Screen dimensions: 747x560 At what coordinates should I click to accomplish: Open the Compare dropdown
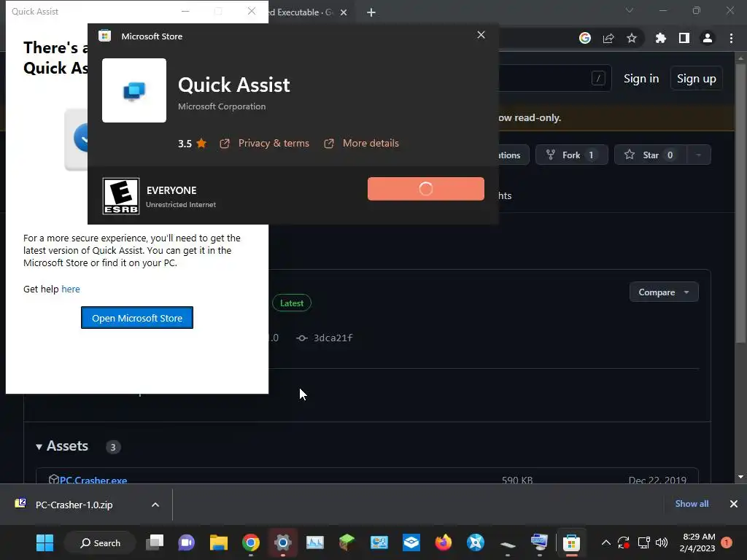664,292
